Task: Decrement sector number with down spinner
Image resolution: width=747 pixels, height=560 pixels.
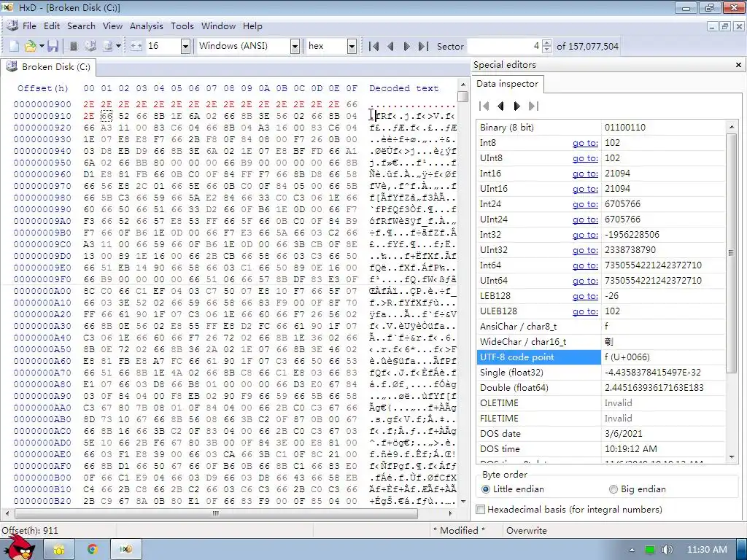Action: point(547,50)
